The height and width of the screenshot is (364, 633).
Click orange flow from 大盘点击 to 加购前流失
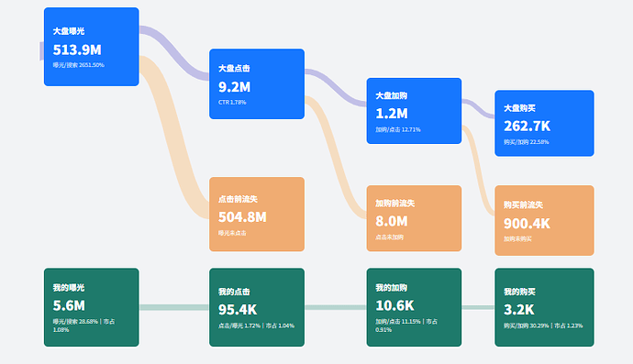(x=336, y=158)
